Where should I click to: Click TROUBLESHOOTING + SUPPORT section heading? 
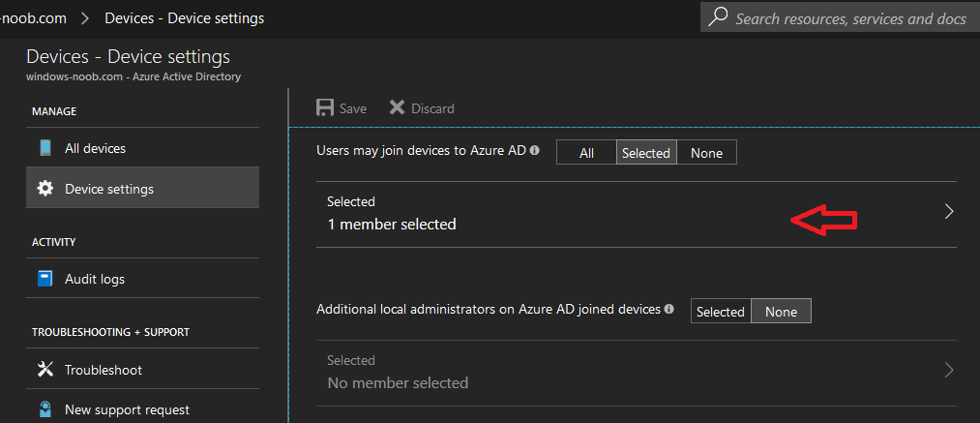[110, 332]
